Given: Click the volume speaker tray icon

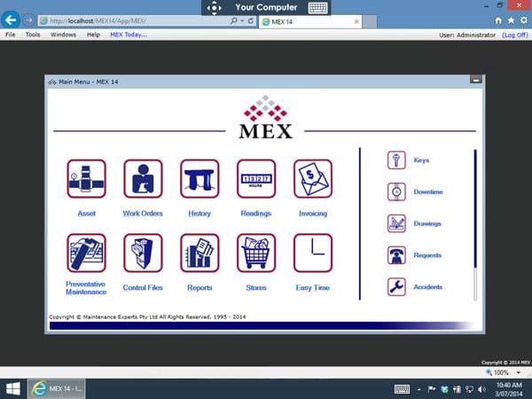Looking at the screenshot, I should (x=481, y=389).
